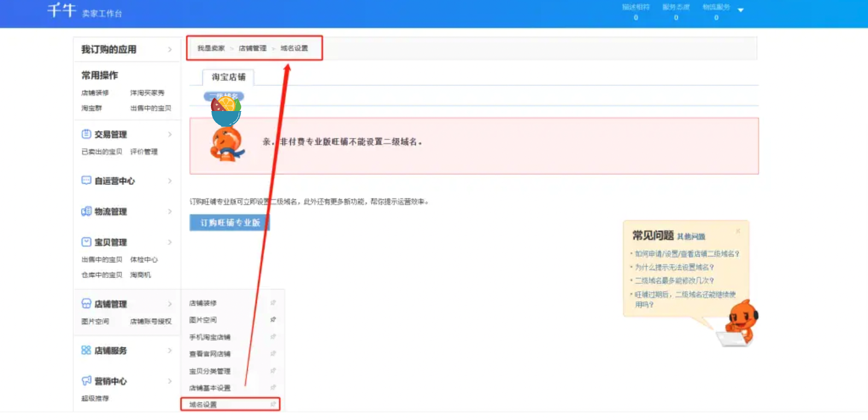Open 域名设置 submenu entry
Viewport: 868px width, 420px height.
203,405
